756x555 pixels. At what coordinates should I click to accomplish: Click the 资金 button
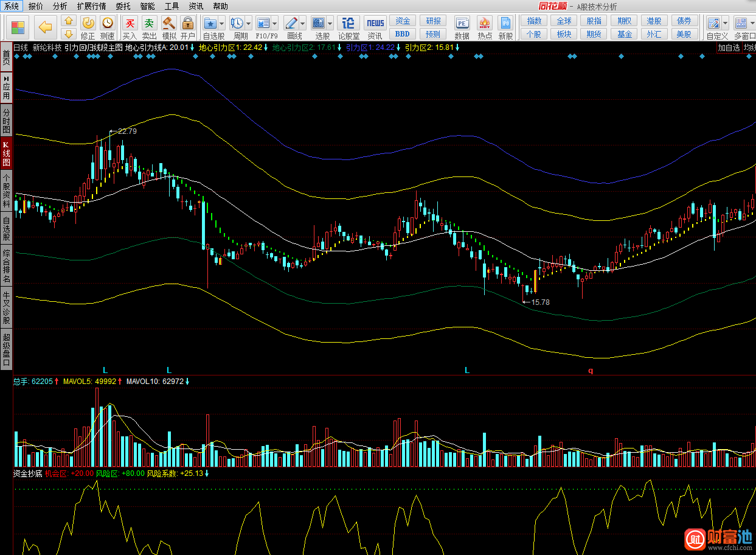[x=403, y=21]
